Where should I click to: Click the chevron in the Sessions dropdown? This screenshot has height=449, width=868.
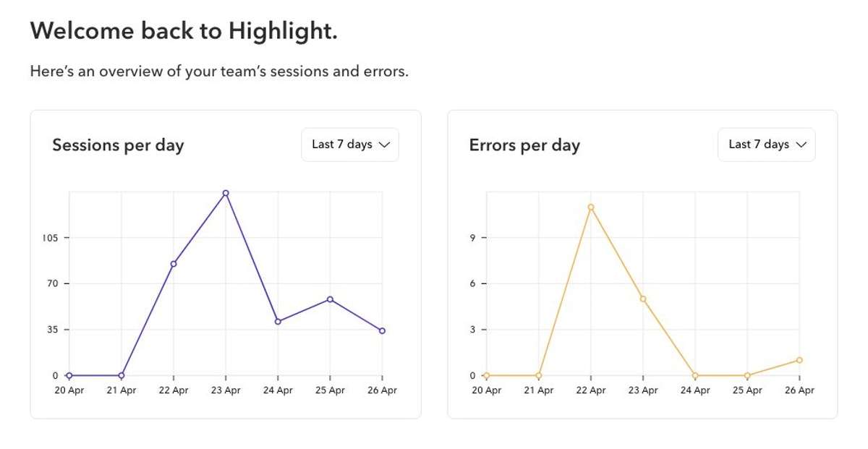point(384,145)
